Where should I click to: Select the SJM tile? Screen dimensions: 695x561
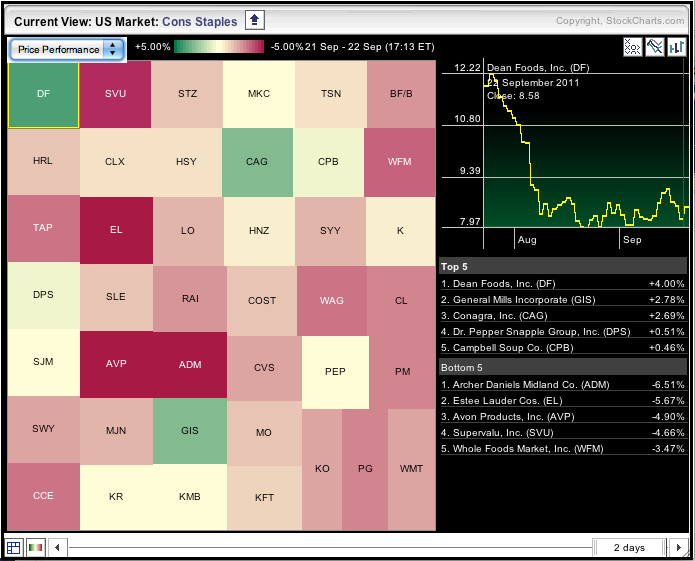point(43,362)
